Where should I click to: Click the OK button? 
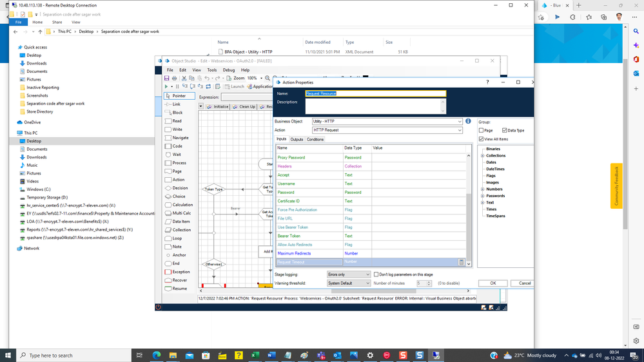(493, 283)
